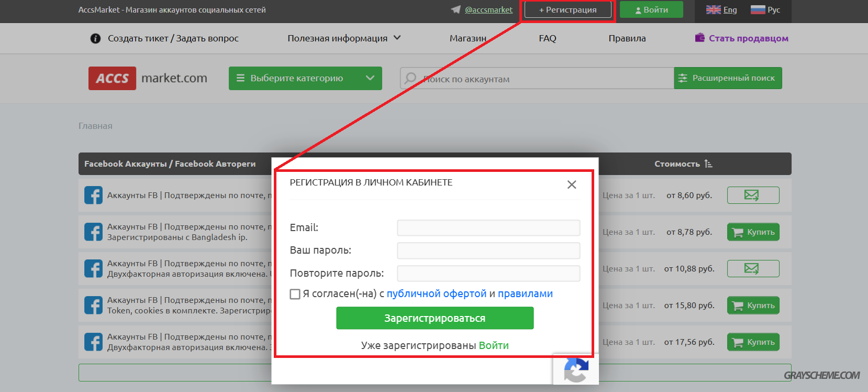
Task: Click the reCAPTCHA badge
Action: pos(576,370)
